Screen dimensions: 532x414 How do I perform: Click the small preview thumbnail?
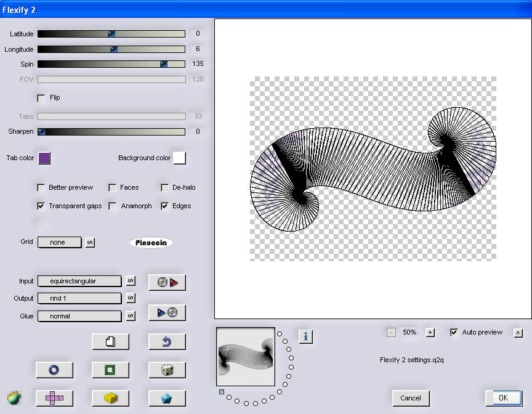pyautogui.click(x=246, y=357)
